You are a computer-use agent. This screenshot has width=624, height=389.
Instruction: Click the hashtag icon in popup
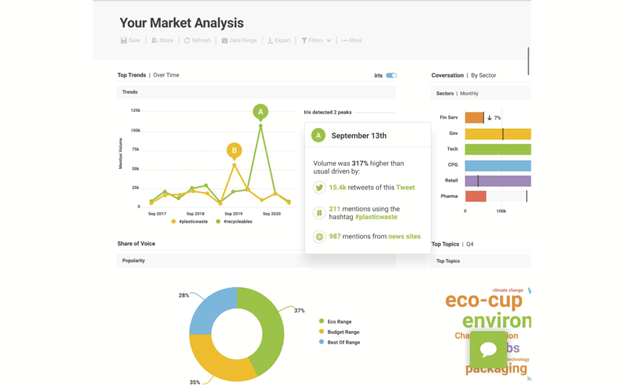(319, 213)
